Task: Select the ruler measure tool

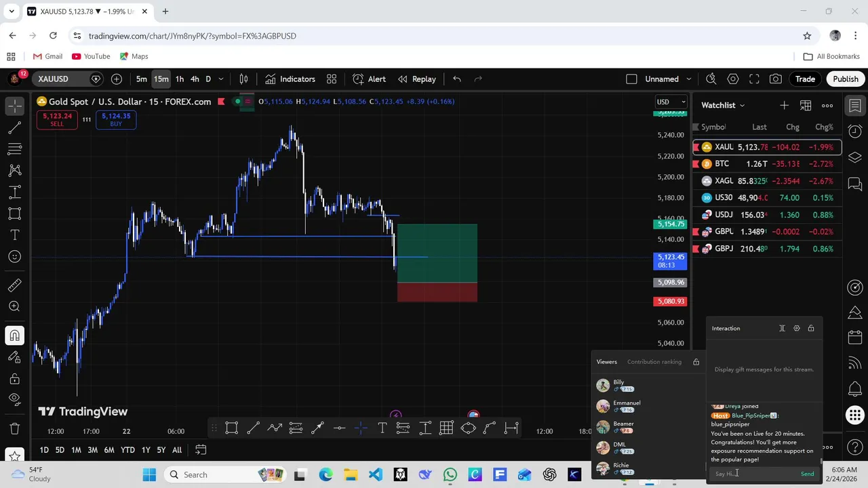Action: [x=14, y=285]
